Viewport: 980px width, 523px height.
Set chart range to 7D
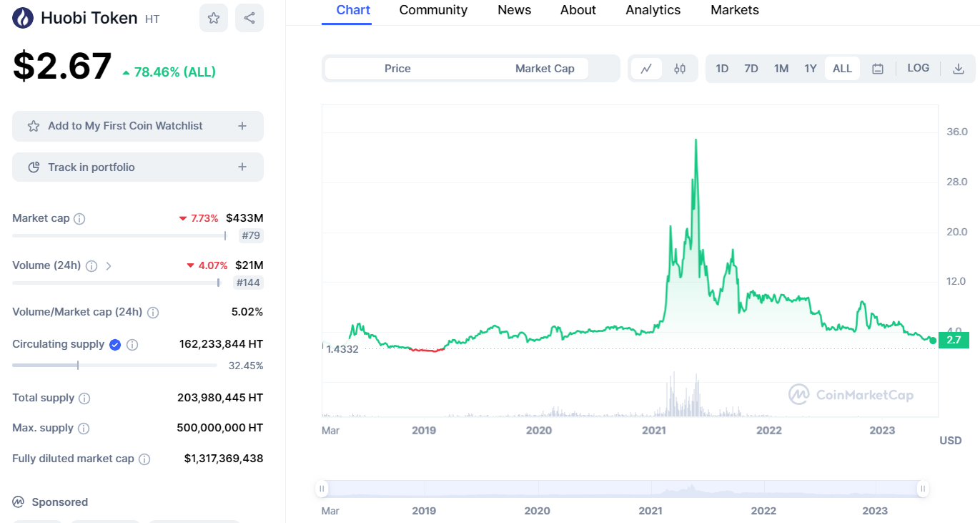point(751,69)
